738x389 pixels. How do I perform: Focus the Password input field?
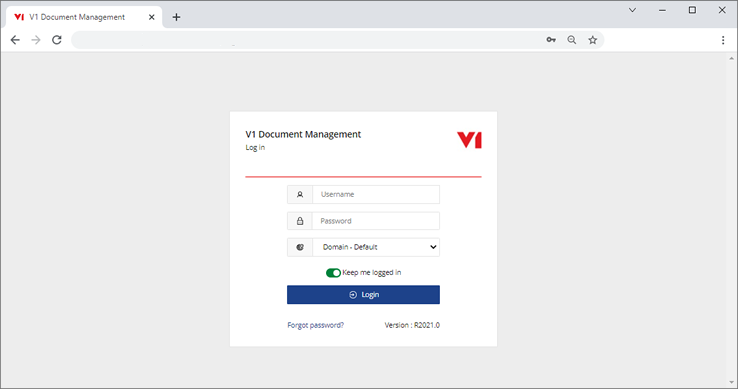tap(376, 221)
